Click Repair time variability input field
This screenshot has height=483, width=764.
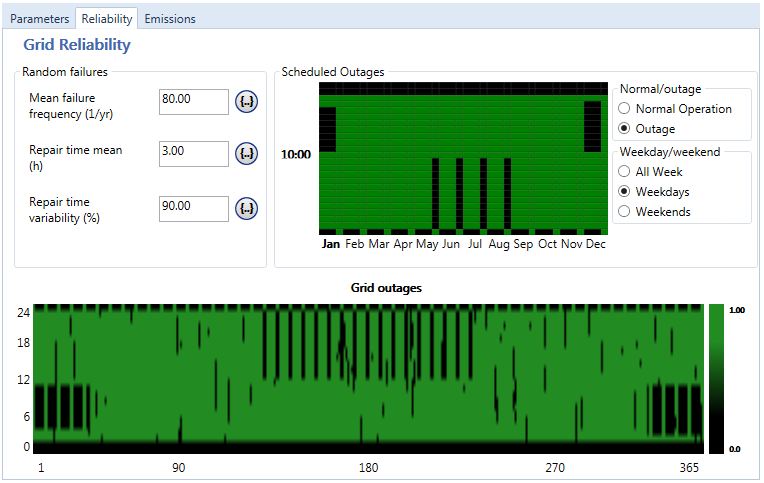[193, 208]
